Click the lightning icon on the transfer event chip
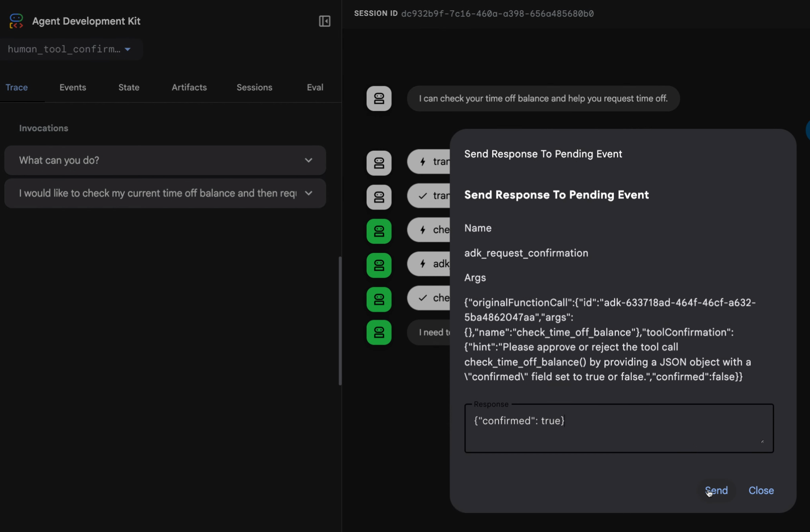This screenshot has width=810, height=532. tap(422, 162)
